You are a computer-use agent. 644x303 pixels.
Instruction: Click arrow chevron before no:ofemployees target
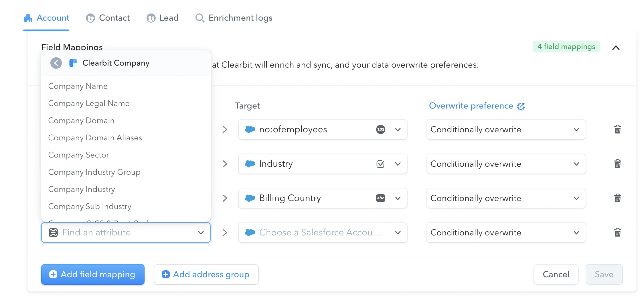point(225,129)
